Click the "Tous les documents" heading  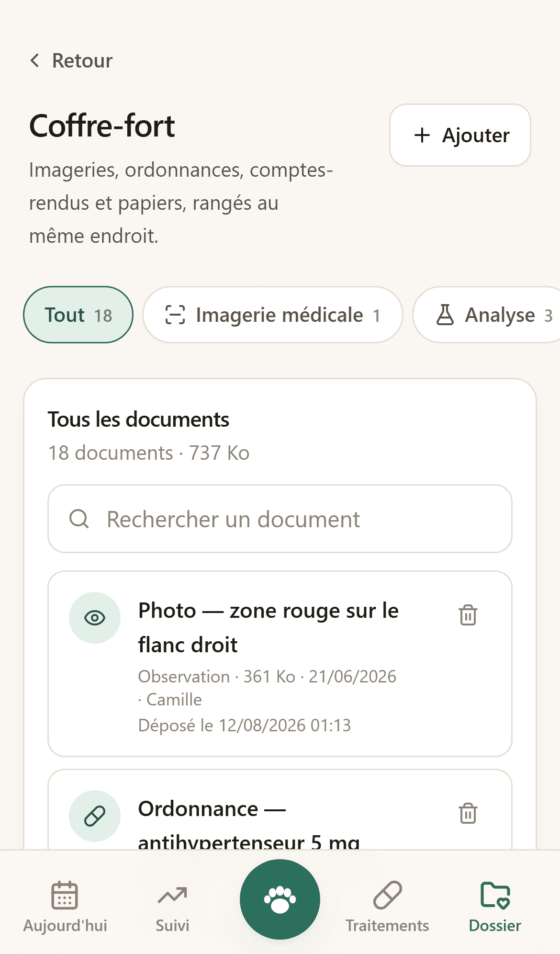[138, 420]
